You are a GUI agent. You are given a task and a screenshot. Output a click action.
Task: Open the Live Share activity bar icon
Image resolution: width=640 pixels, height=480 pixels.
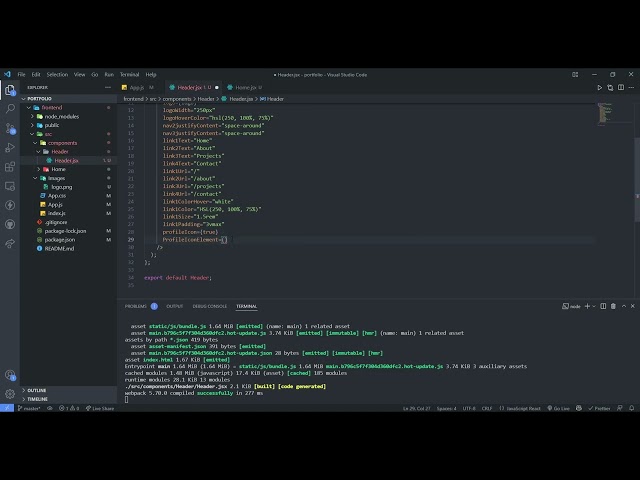pyautogui.click(x=10, y=244)
